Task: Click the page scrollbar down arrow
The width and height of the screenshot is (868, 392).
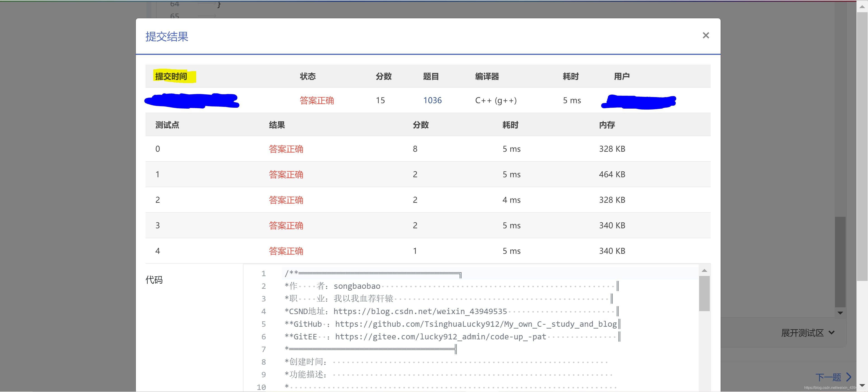Action: 862,385
